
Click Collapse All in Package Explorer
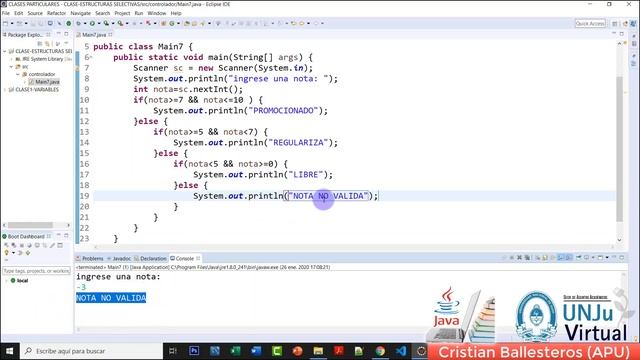click(x=40, y=43)
